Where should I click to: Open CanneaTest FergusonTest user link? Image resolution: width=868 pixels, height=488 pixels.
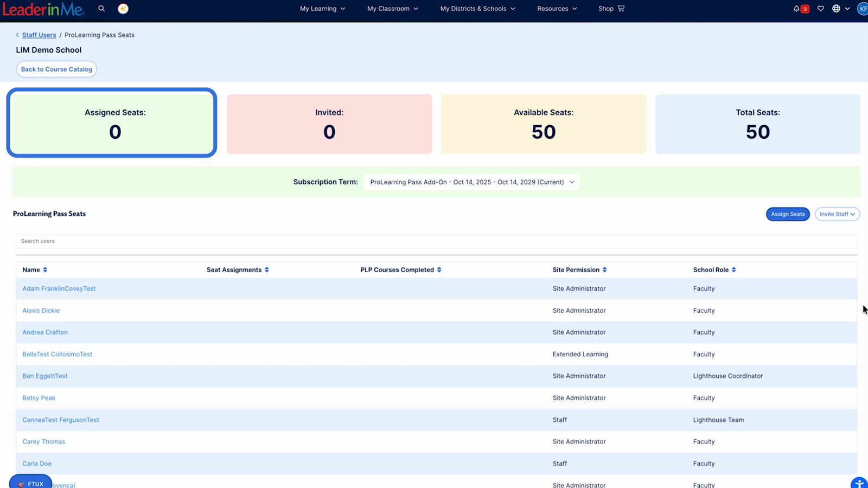tap(61, 420)
